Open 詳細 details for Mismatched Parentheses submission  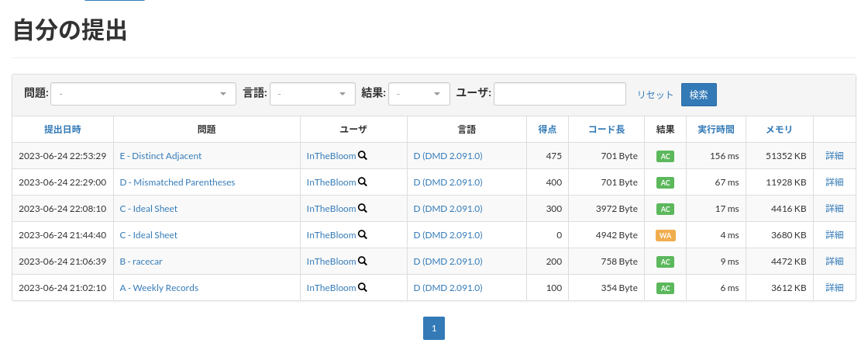pos(834,182)
